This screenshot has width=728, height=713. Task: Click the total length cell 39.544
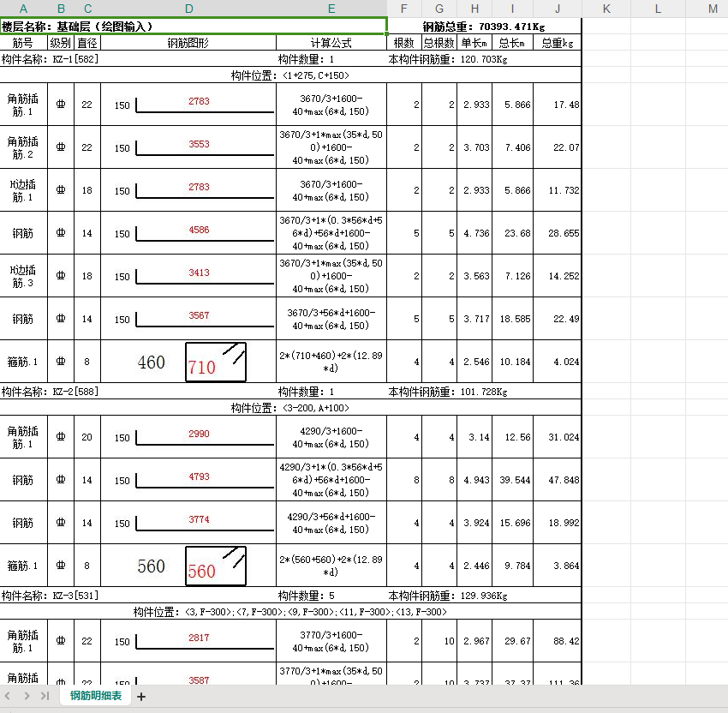click(512, 480)
